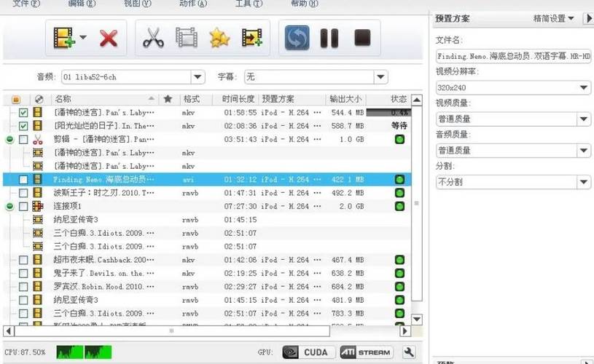The image size is (594, 364).
Task: Select the scissors clip tool
Action: 152,39
